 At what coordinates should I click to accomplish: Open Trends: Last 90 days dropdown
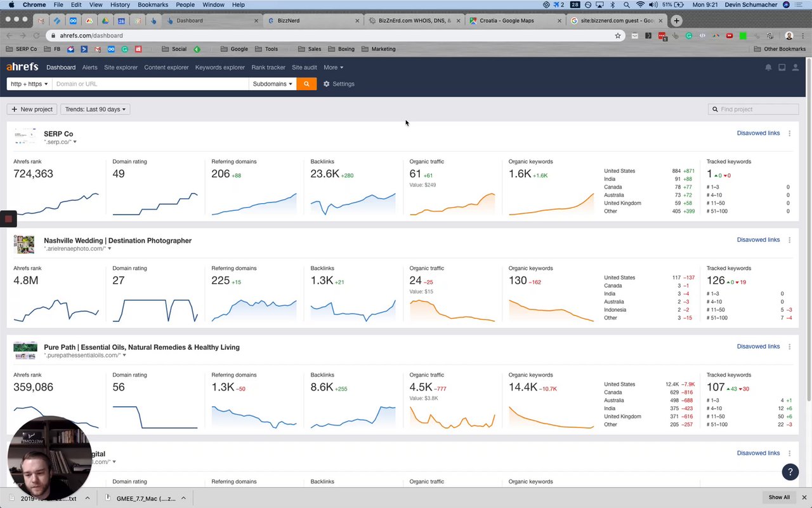pyautogui.click(x=95, y=109)
